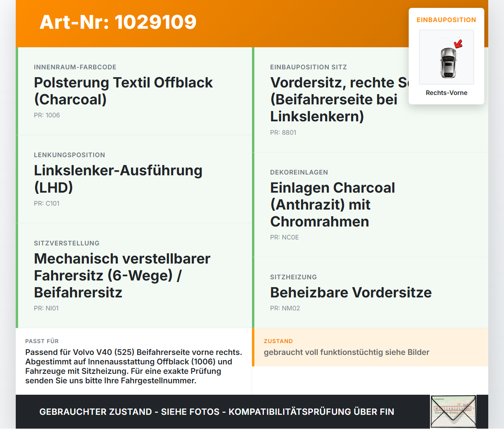Select Mechanisch verstellbarer Fahrersitz text
This screenshot has width=504, height=429.
click(x=122, y=276)
